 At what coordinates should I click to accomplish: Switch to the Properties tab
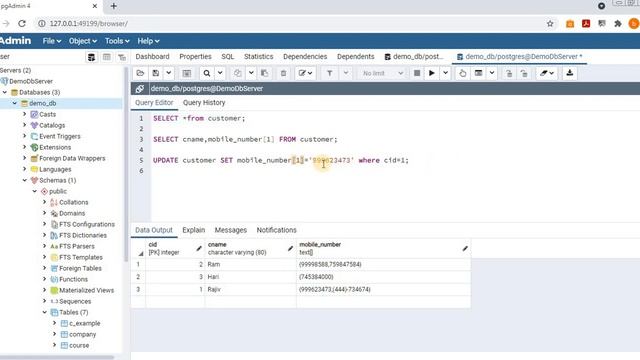tap(195, 56)
